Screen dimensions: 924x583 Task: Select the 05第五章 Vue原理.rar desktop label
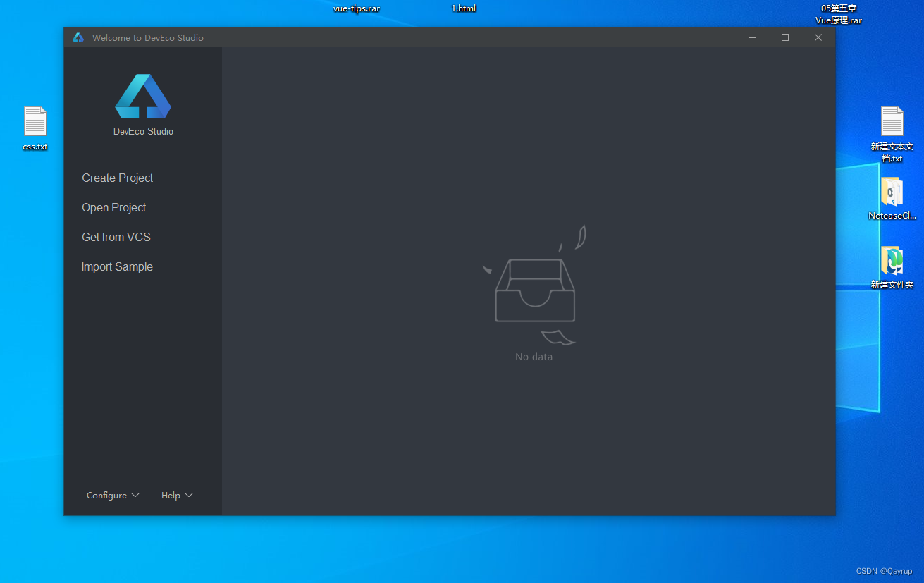(839, 14)
